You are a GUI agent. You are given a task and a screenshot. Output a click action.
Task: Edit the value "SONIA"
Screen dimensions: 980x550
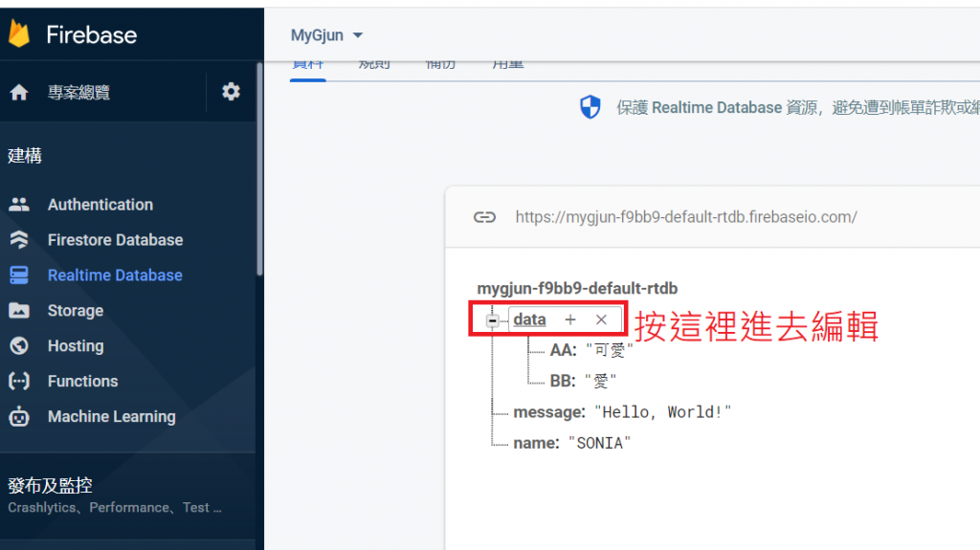click(x=599, y=443)
